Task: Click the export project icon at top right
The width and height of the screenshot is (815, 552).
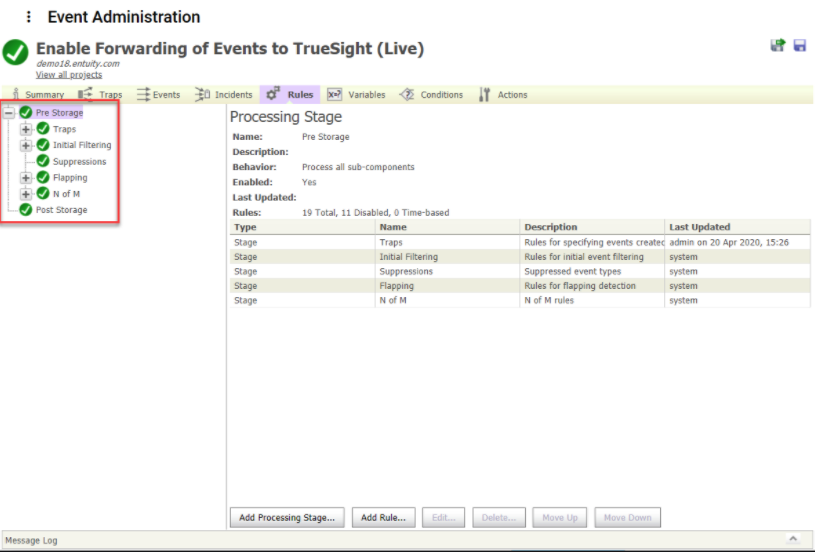Action: [777, 46]
